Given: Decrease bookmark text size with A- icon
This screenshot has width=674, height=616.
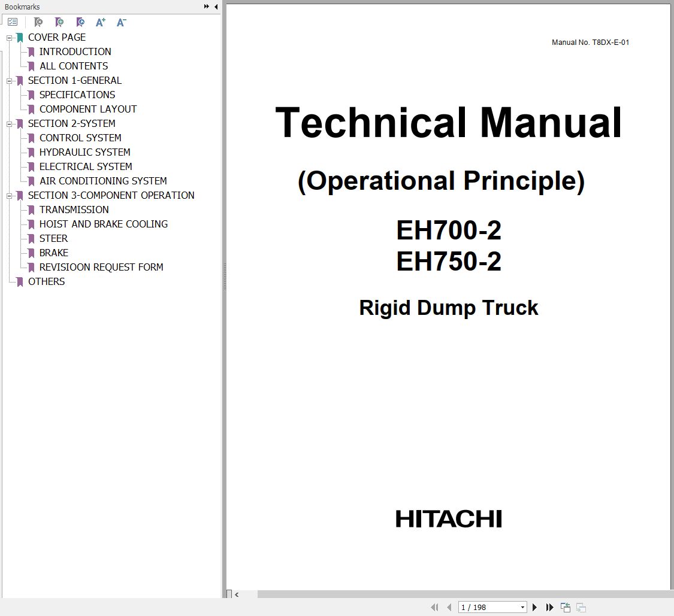Looking at the screenshot, I should (121, 22).
